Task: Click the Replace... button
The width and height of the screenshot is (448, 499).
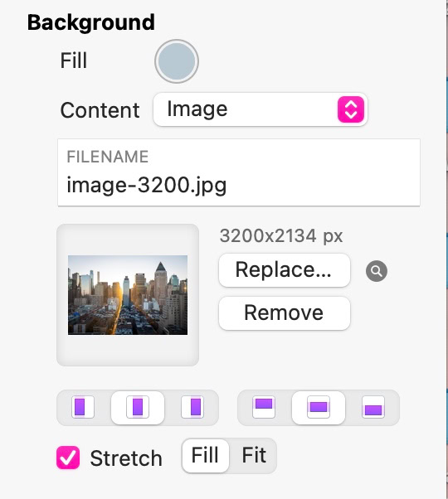Action: coord(285,270)
